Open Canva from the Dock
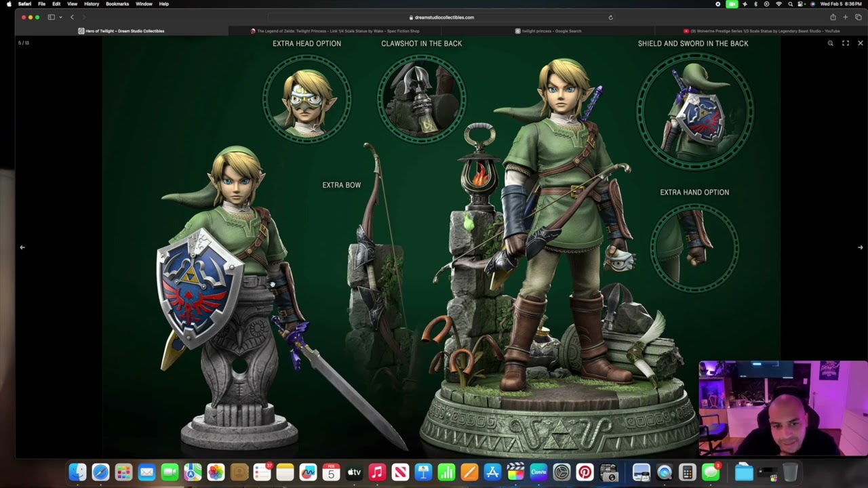Viewport: 868px width, 488px height. (x=538, y=472)
